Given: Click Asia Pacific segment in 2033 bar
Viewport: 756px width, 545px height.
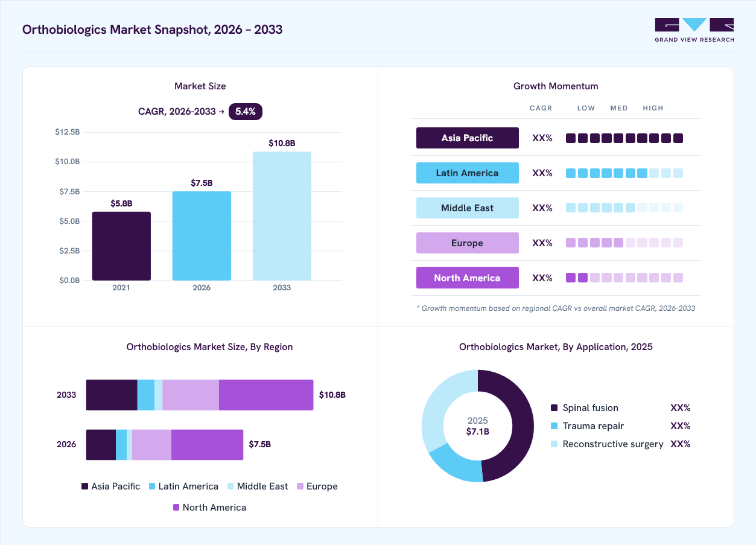Looking at the screenshot, I should [x=112, y=395].
